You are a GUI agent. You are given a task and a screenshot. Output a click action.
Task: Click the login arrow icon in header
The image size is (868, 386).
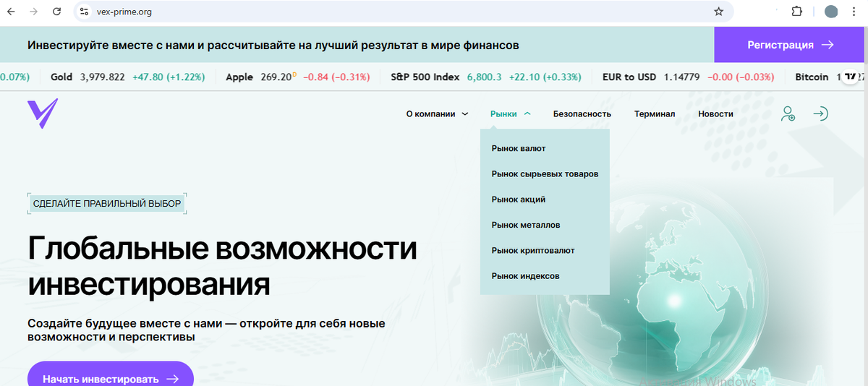[x=820, y=114]
